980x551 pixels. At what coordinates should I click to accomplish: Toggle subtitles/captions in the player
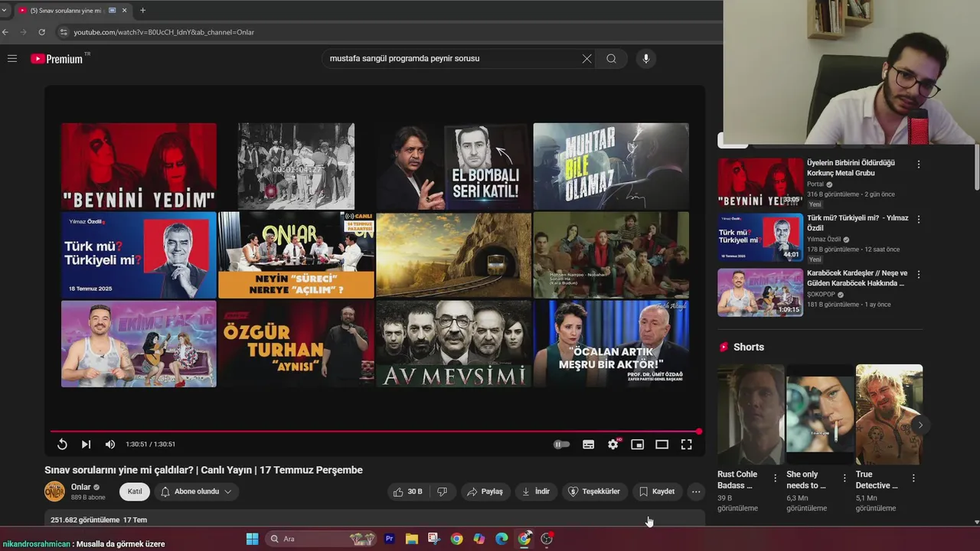(x=588, y=445)
